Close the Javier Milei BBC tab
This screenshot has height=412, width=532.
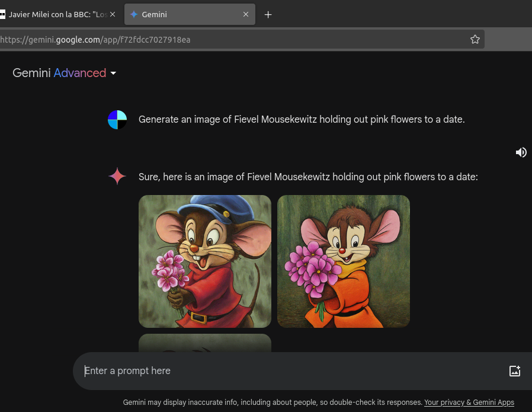pyautogui.click(x=113, y=14)
